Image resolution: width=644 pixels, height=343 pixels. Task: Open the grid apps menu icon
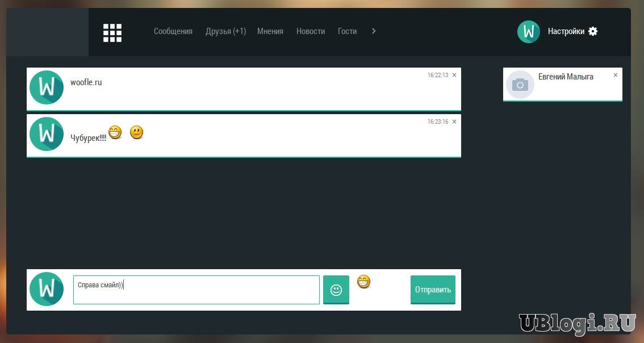pos(112,32)
